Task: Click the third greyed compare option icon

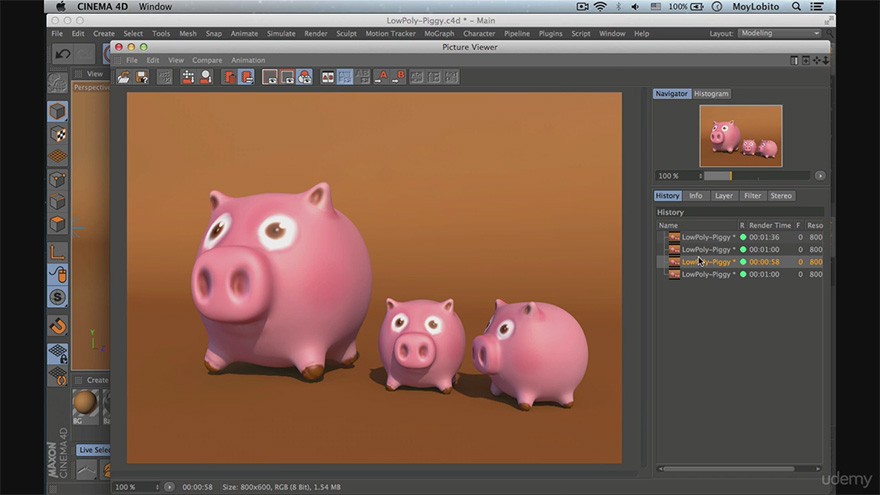Action: pos(451,77)
